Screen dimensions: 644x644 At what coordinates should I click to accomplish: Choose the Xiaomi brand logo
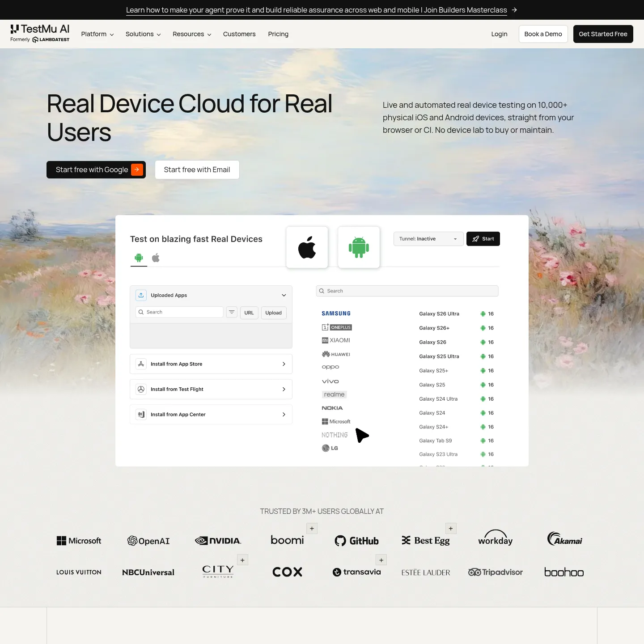(x=336, y=340)
